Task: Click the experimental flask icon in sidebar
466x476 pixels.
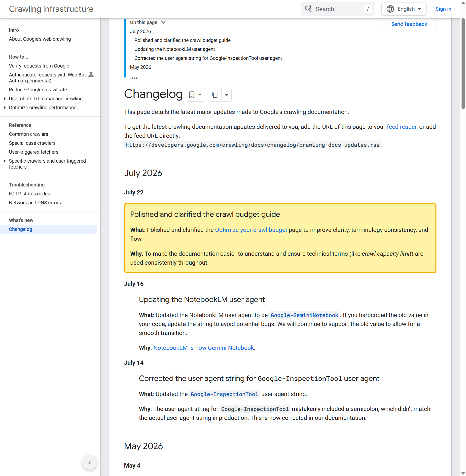Action: 91,75
